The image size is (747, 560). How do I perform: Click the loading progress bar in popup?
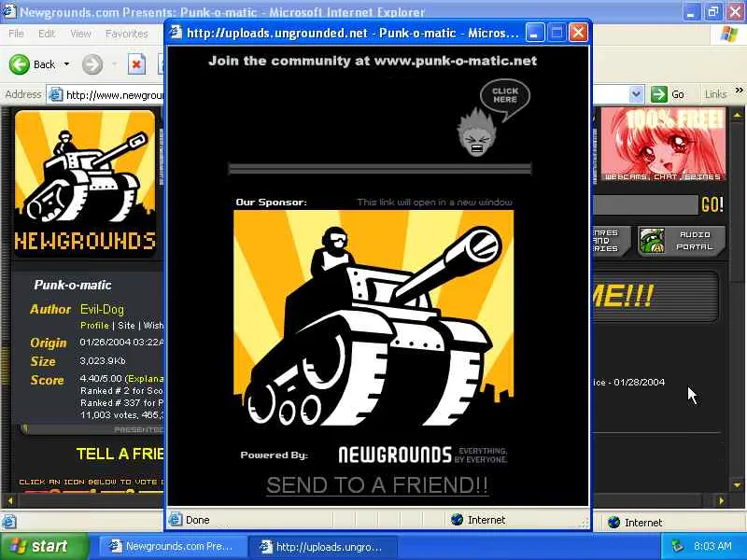tap(380, 169)
